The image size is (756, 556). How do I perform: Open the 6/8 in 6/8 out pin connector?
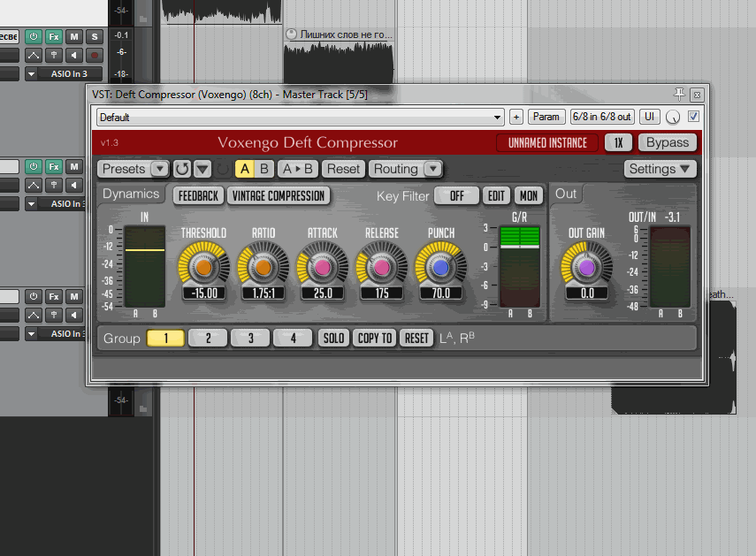tap(602, 117)
